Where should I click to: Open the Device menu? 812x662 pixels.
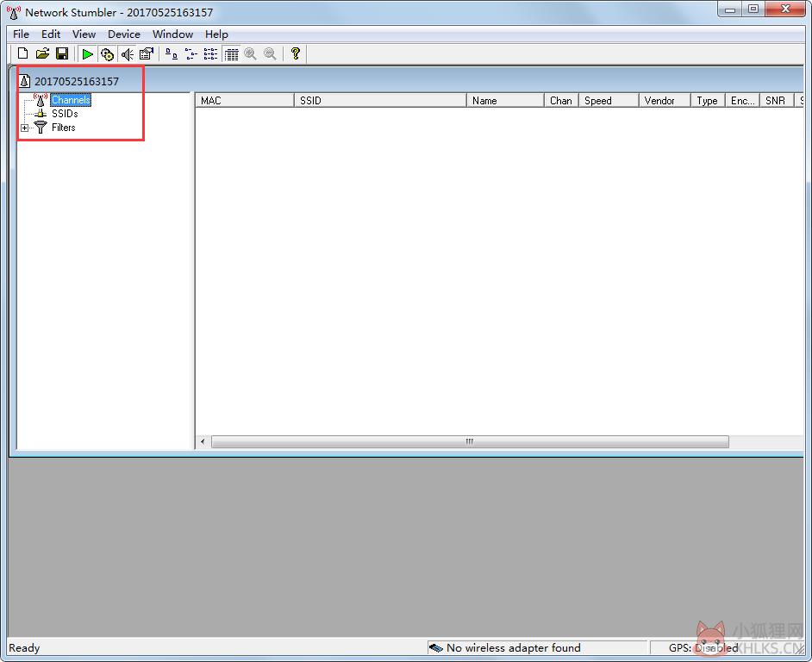click(x=124, y=34)
